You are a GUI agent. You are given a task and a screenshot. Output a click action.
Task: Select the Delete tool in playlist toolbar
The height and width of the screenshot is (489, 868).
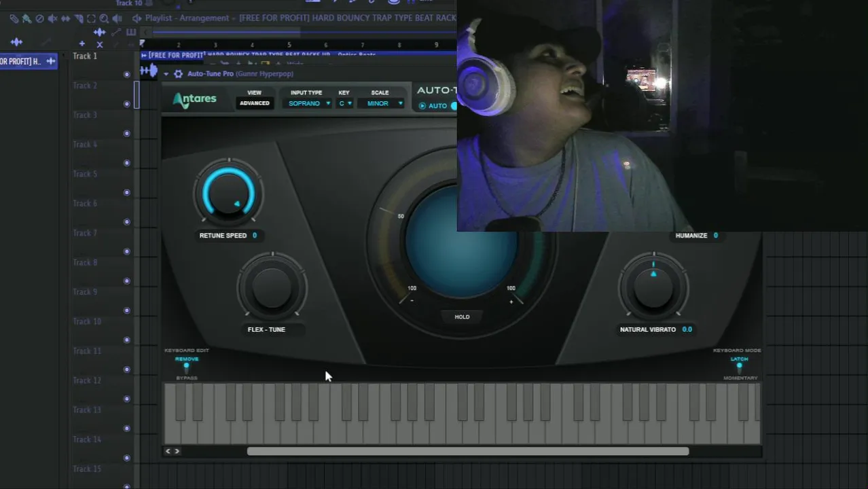(x=39, y=19)
